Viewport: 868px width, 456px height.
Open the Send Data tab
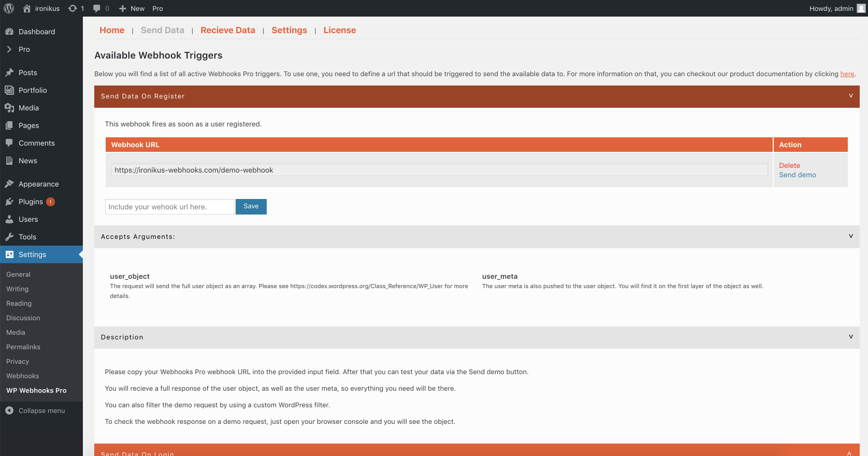tap(163, 30)
